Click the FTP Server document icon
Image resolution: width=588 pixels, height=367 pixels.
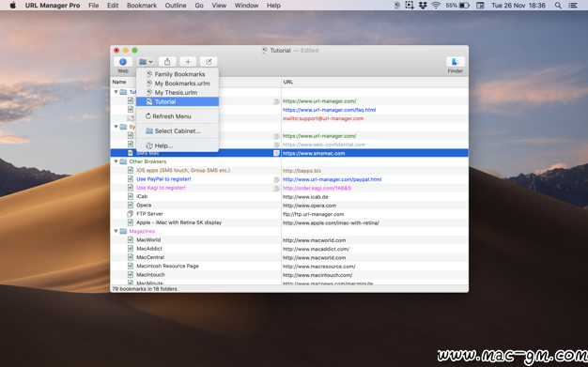click(x=131, y=214)
